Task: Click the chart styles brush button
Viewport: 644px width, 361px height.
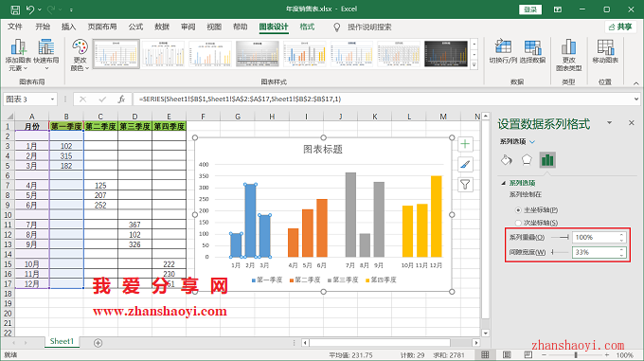Action: [x=465, y=165]
